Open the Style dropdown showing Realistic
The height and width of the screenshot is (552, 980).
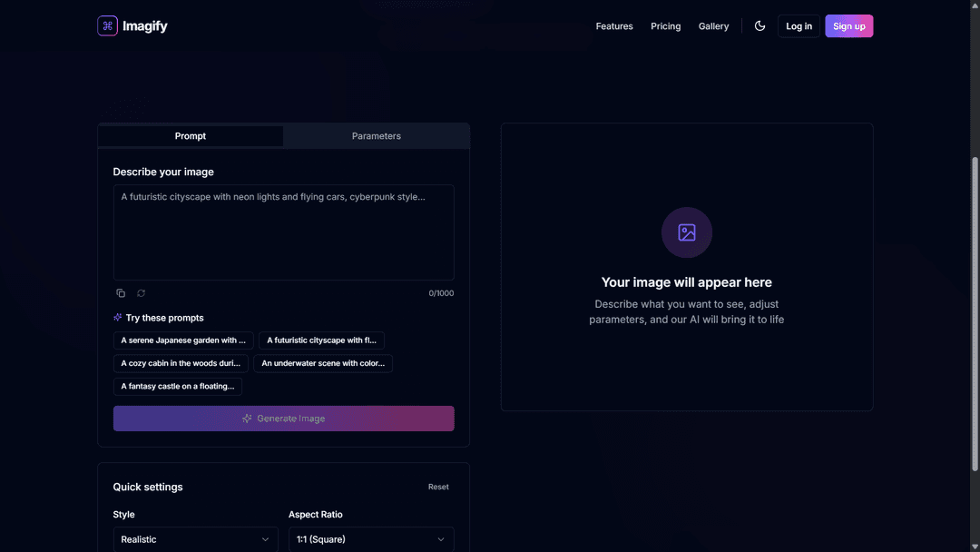196,539
